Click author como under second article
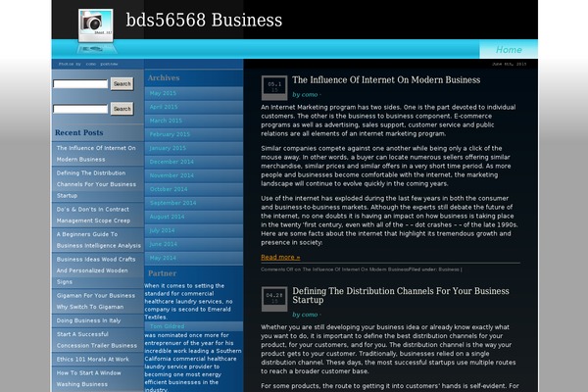The width and height of the screenshot is (588, 392). click(x=310, y=315)
